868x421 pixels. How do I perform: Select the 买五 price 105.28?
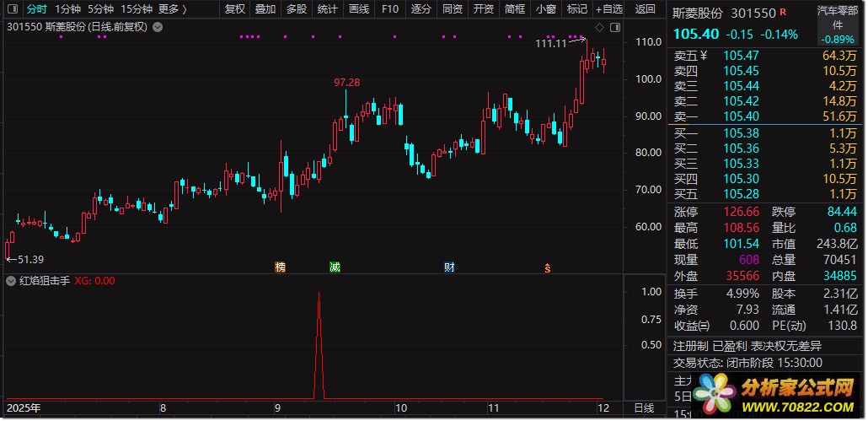click(x=742, y=194)
